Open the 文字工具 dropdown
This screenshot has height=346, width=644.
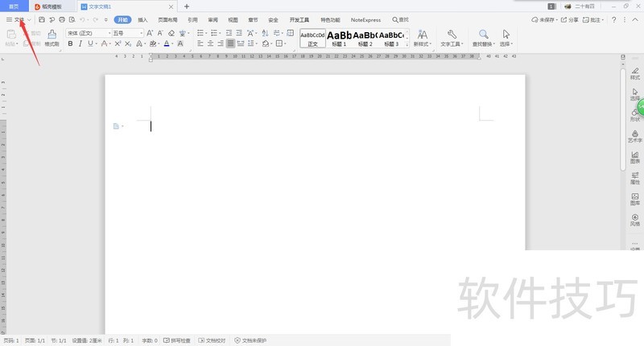(x=452, y=38)
